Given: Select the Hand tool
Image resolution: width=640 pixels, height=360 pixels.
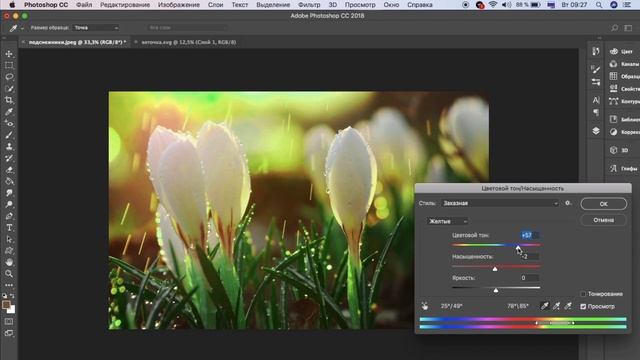Looking at the screenshot, I should point(9,262).
